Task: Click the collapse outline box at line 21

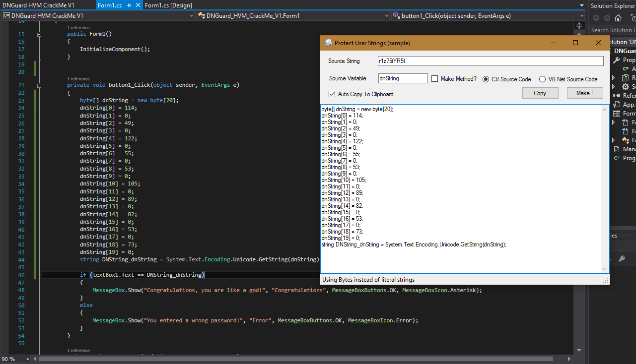Action: tap(39, 85)
